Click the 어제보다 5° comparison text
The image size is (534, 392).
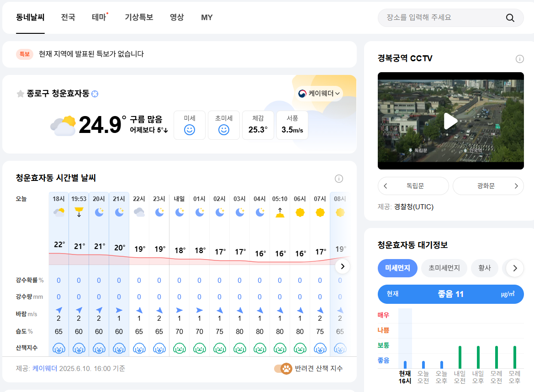pyautogui.click(x=149, y=130)
